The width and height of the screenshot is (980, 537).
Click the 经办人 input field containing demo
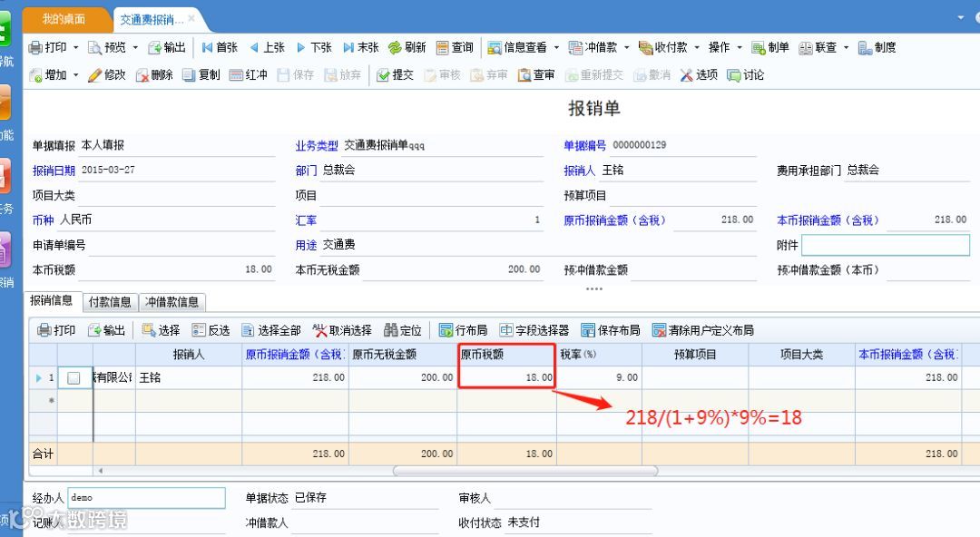tap(146, 498)
